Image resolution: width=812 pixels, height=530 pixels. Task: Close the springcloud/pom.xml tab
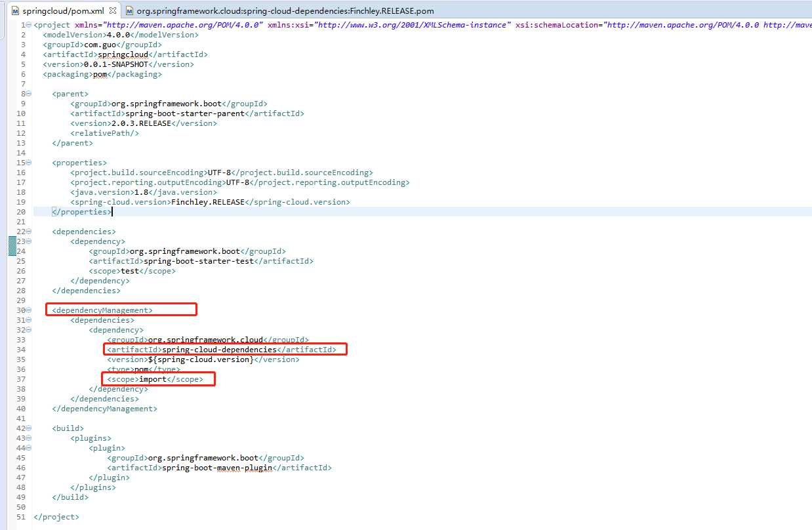(112, 11)
